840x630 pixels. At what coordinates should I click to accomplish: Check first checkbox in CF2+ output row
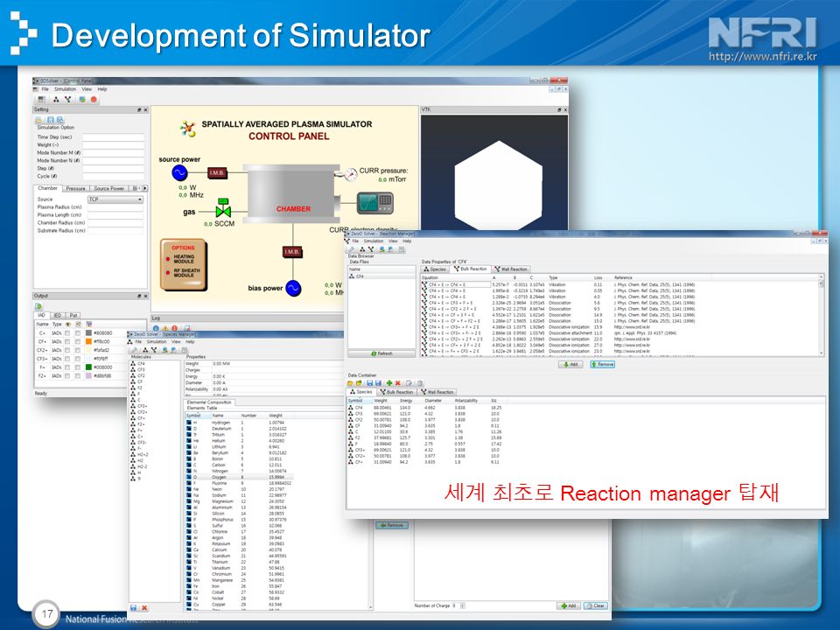point(67,350)
